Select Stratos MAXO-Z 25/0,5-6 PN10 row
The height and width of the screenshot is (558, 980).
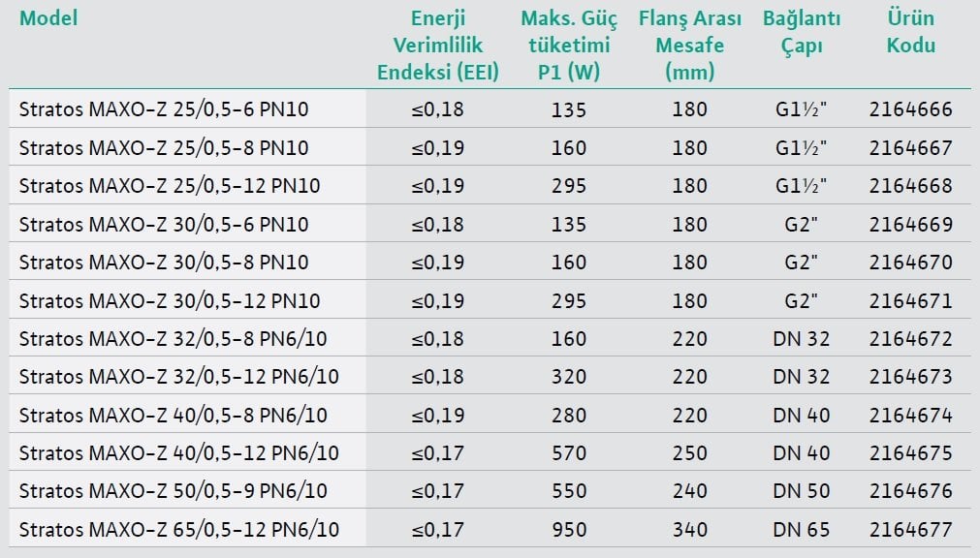coord(490,109)
